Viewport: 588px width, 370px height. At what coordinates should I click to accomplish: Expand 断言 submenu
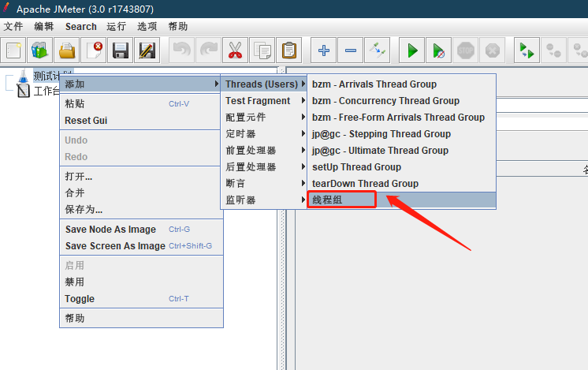(x=263, y=183)
